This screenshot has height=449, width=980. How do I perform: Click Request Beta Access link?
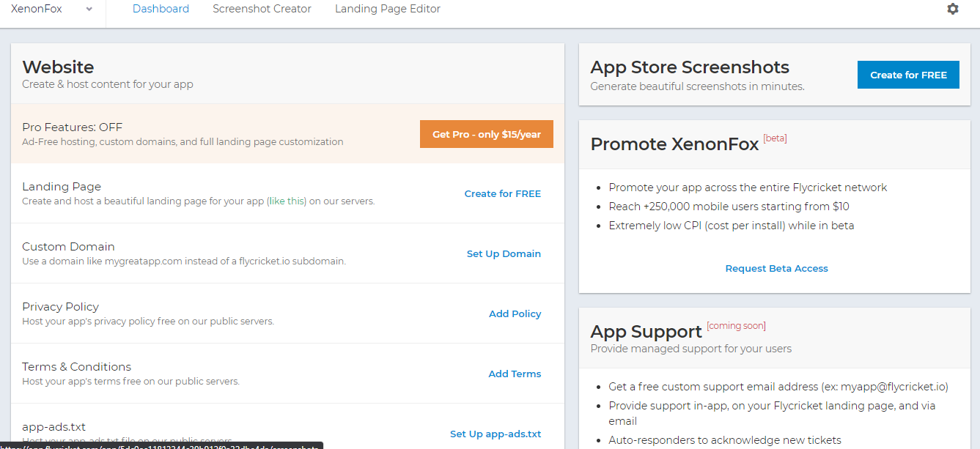pos(776,269)
